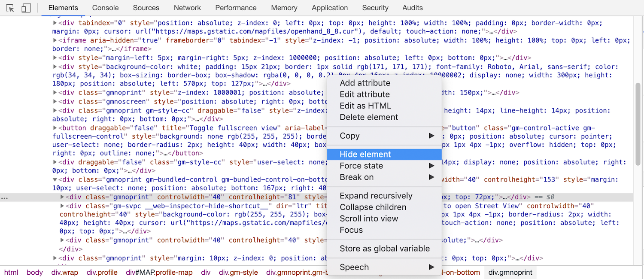Click the closing </div> tag line

coord(71,249)
